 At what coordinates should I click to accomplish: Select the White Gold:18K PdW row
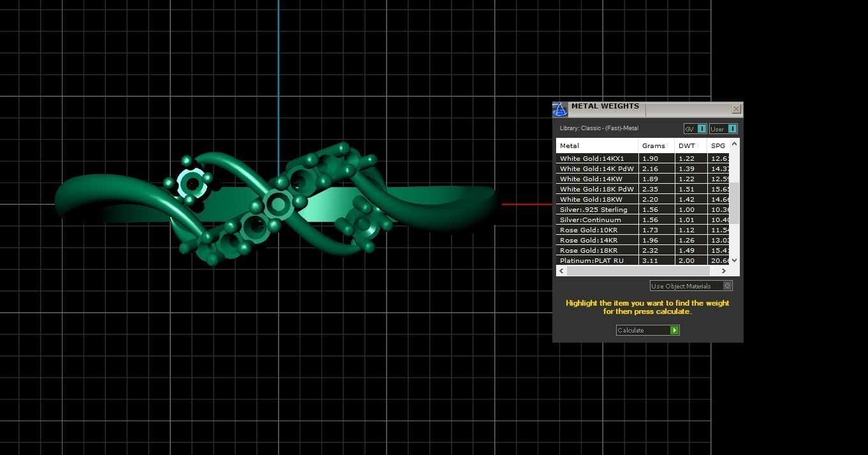[643, 189]
